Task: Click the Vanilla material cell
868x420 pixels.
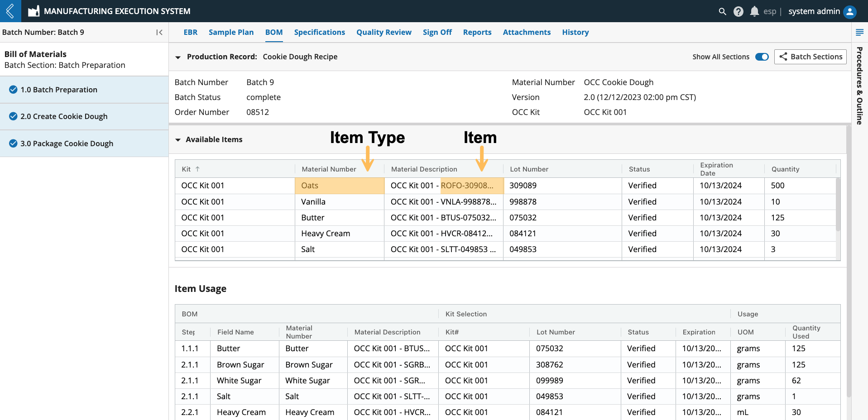Action: [340, 202]
